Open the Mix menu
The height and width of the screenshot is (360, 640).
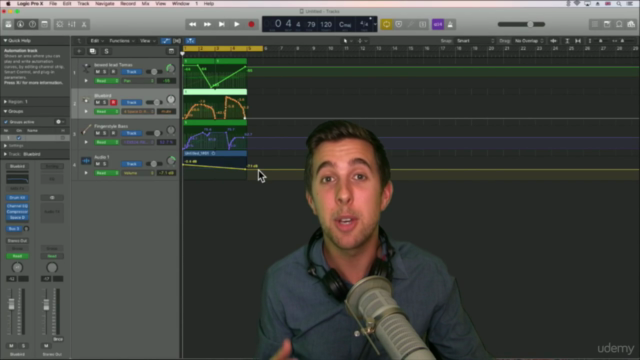pyautogui.click(x=145, y=4)
